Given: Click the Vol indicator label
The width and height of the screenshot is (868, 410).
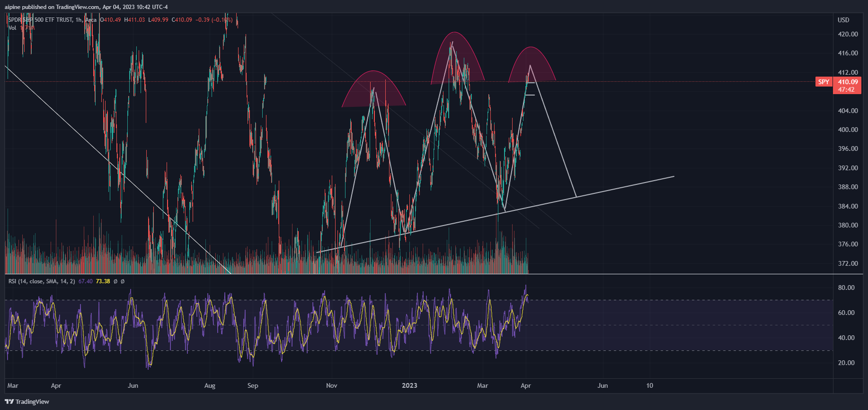Looking at the screenshot, I should [x=12, y=28].
